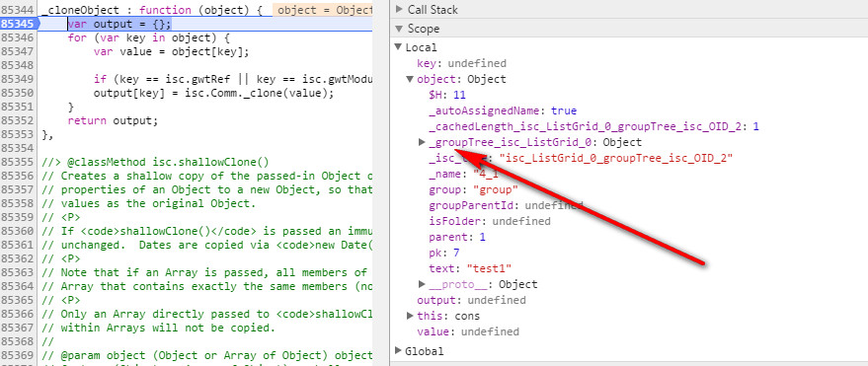This screenshot has width=868, height=366.
Task: Select the text: "test1" property
Action: 470,268
